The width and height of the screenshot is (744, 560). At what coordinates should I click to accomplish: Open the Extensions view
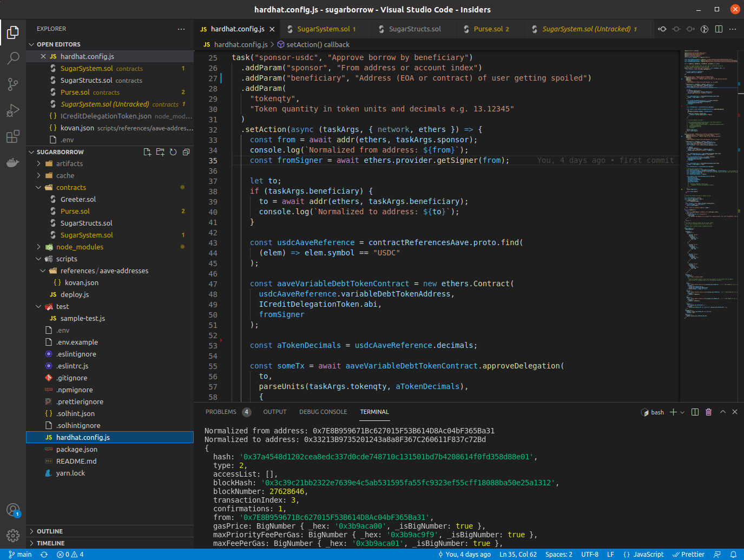13,136
